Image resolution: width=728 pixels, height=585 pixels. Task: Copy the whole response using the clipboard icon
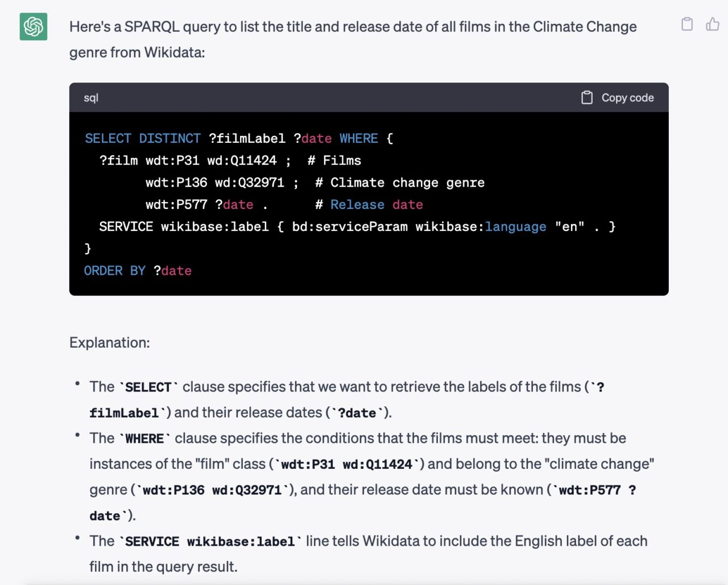click(x=687, y=24)
